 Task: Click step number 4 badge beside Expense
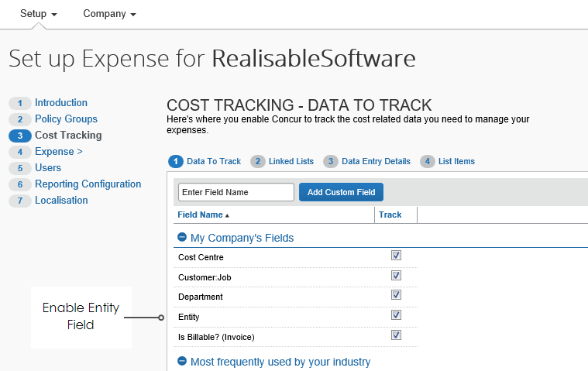point(20,152)
